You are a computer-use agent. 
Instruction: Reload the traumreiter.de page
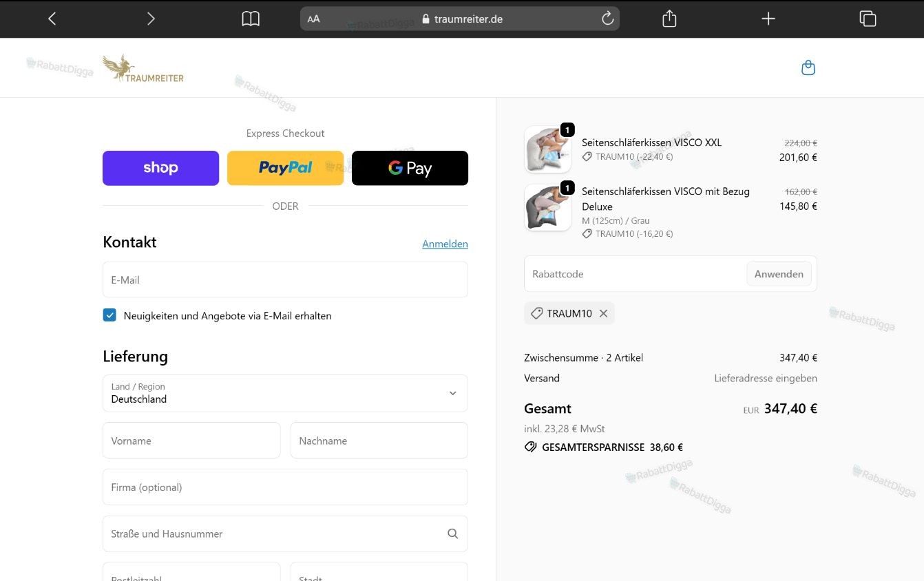tap(607, 19)
